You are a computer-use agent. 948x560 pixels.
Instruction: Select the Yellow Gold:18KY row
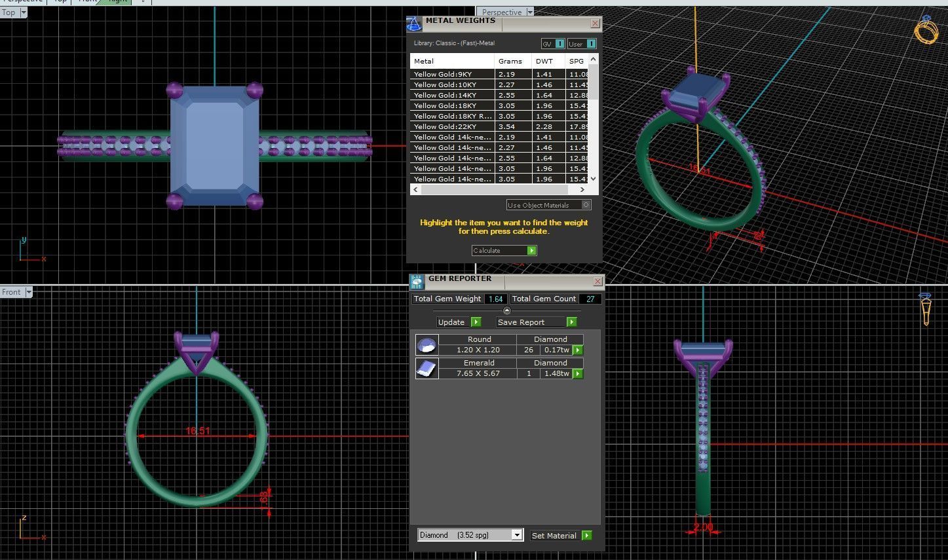tap(499, 105)
